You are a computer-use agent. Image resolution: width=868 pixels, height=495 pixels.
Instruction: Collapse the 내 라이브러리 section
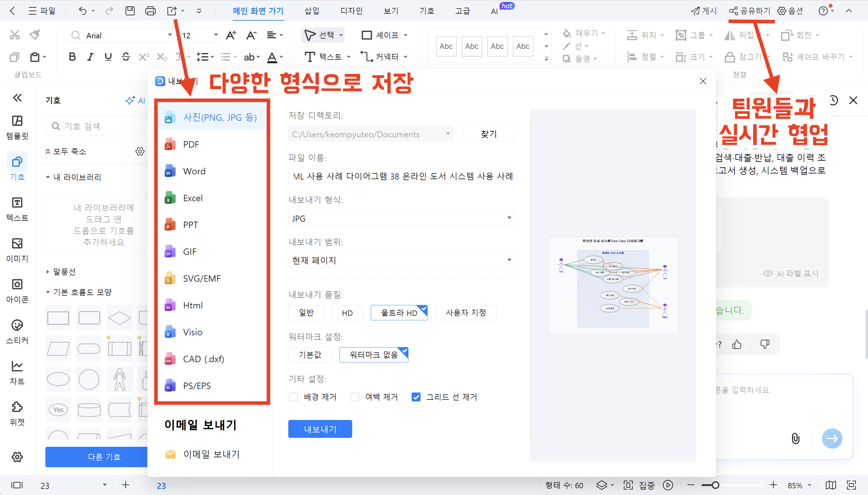point(48,177)
